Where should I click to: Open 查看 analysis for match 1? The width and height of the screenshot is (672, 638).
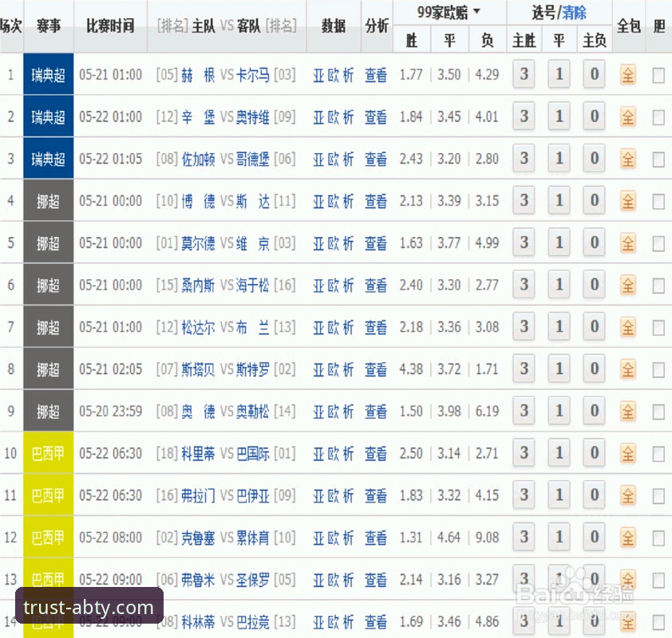tap(375, 75)
